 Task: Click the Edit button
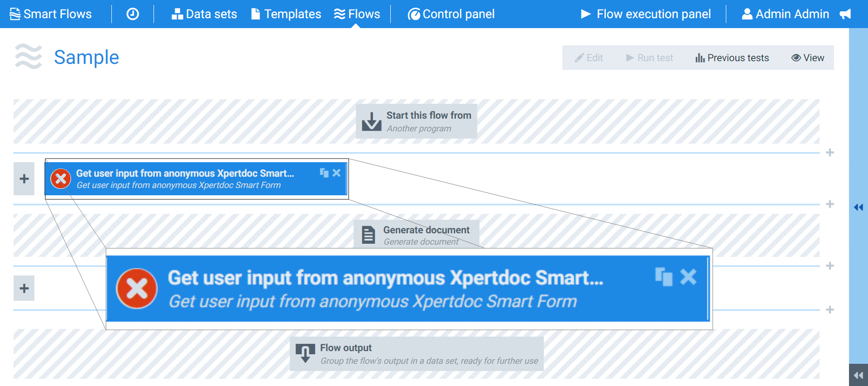(589, 58)
